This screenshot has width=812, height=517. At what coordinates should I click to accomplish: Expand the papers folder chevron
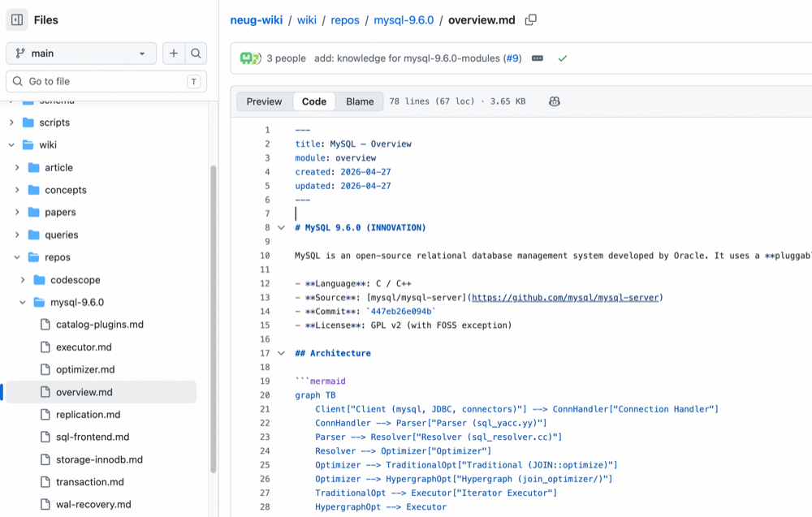[x=17, y=212]
